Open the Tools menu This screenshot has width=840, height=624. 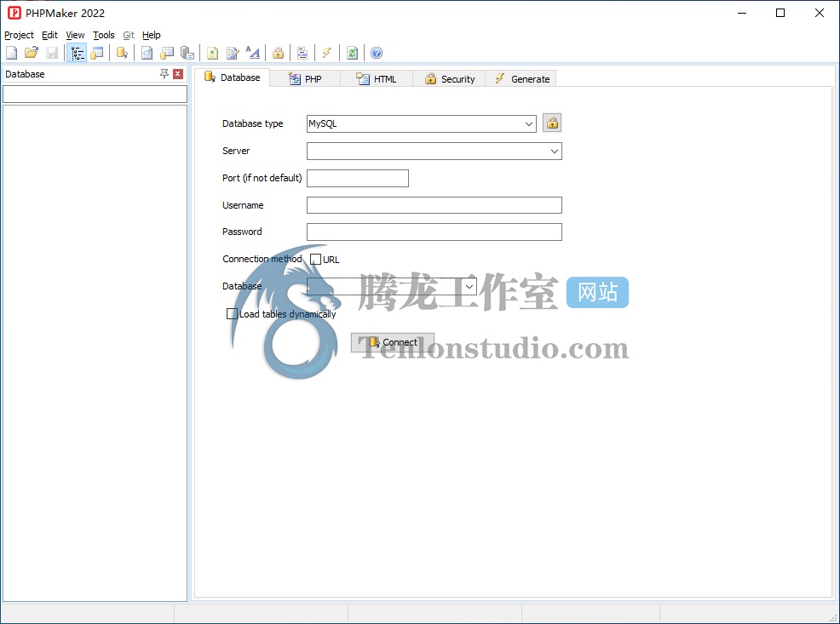coord(103,35)
